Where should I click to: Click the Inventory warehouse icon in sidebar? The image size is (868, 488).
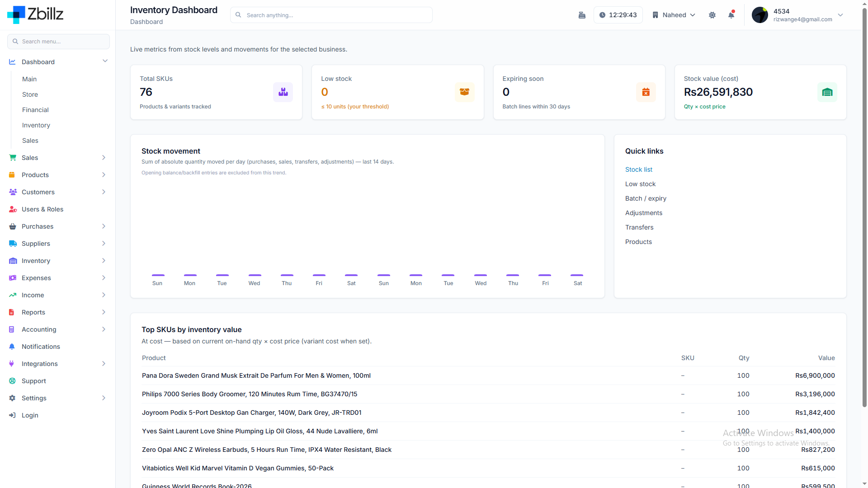click(x=13, y=261)
